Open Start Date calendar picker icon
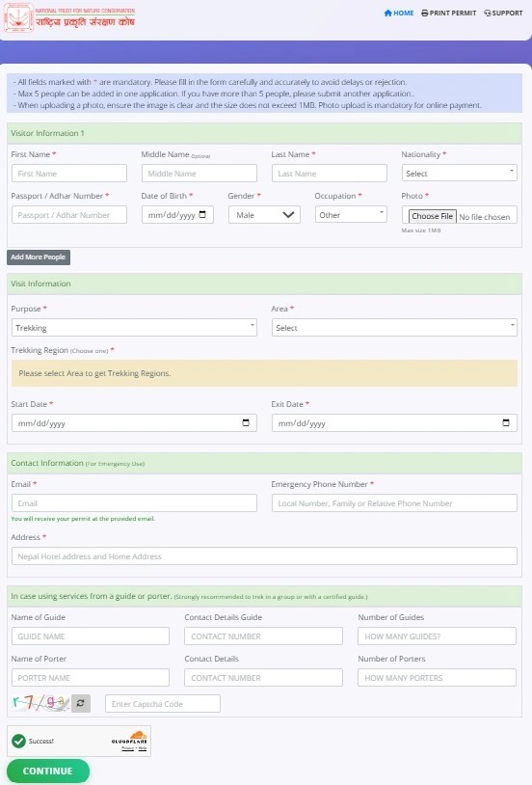 coord(246,423)
